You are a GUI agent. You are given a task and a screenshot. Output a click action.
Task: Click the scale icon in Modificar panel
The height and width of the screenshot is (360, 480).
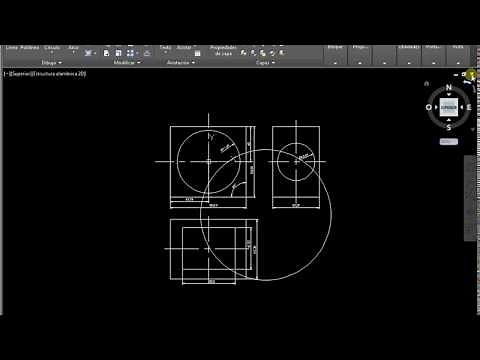[x=118, y=53]
